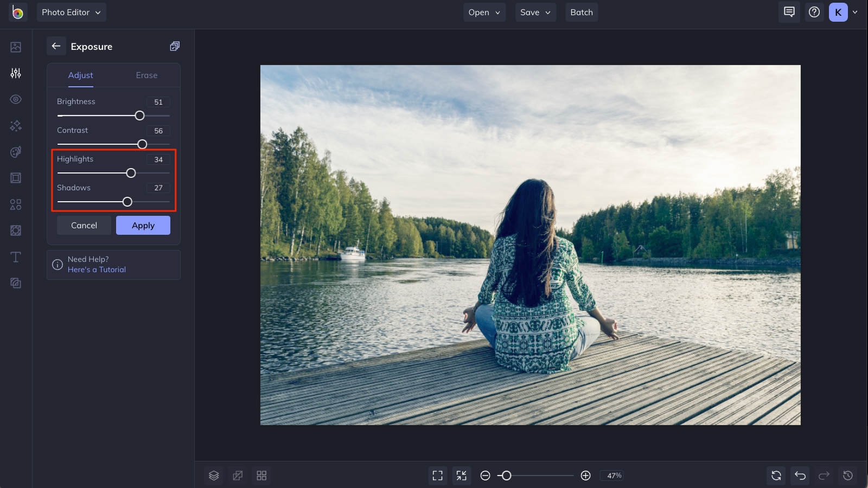Open the Touch Up eye tool
This screenshot has width=868, height=488.
(x=16, y=99)
